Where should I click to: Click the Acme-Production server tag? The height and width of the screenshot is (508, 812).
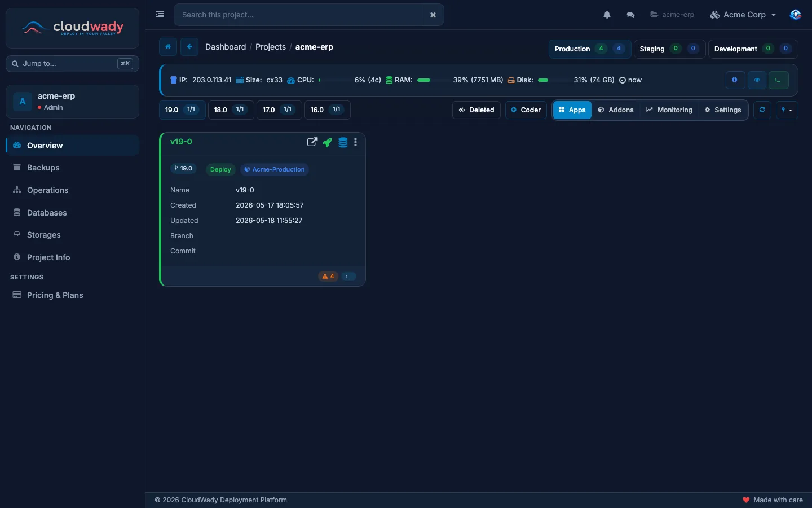[275, 169]
